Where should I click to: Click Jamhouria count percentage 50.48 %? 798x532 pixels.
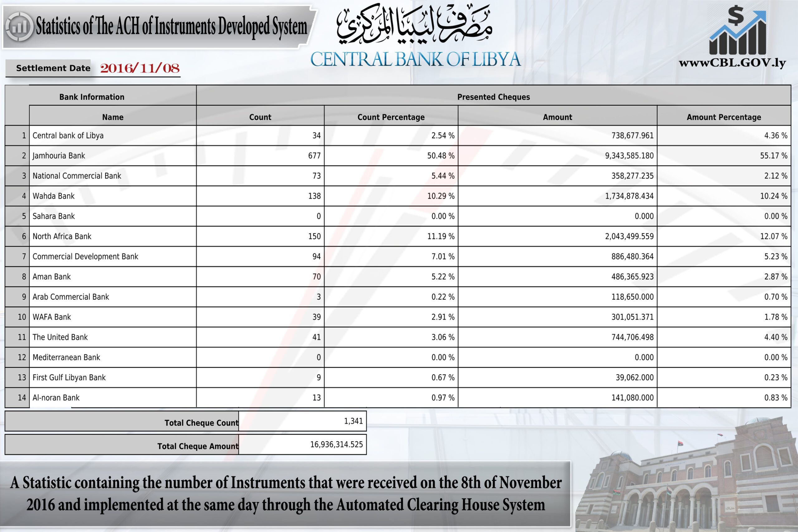pyautogui.click(x=441, y=156)
